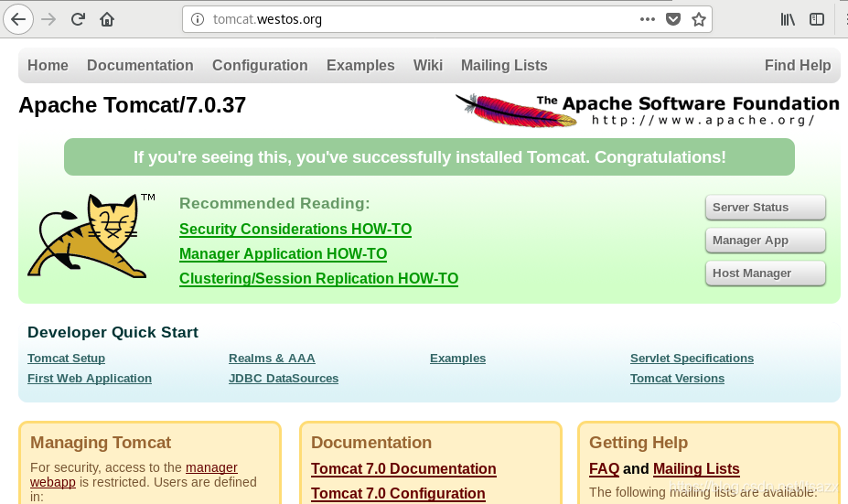The image size is (848, 504).
Task: Open the Find Help navigation item
Action: click(797, 66)
